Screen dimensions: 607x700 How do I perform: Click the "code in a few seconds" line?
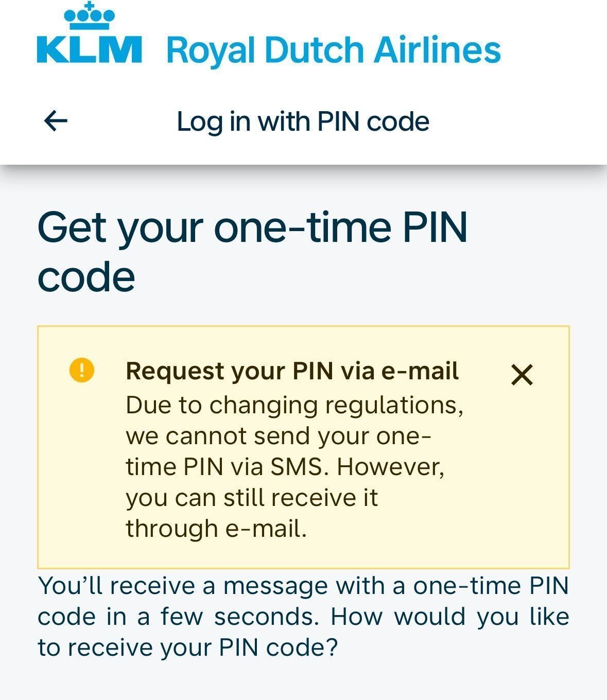[303, 617]
